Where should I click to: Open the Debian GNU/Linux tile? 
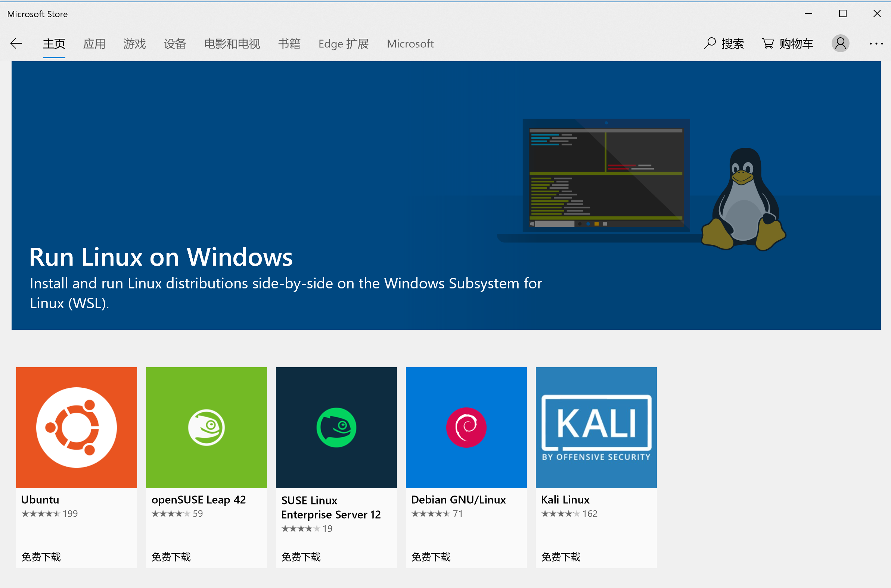466,427
